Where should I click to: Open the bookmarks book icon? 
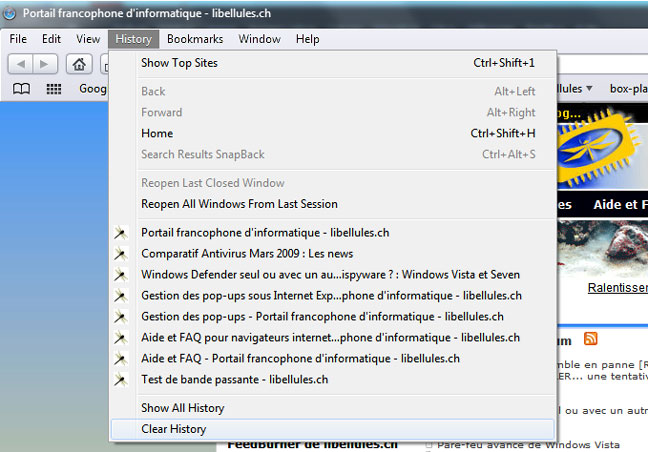point(21,89)
